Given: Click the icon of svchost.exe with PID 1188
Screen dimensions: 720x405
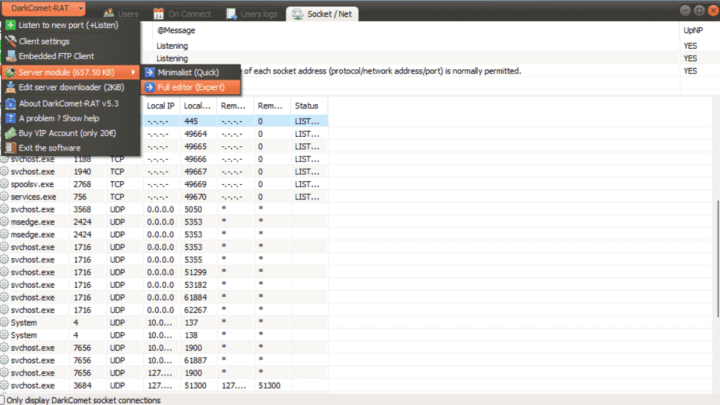Looking at the screenshot, I should pyautogui.click(x=5, y=159).
